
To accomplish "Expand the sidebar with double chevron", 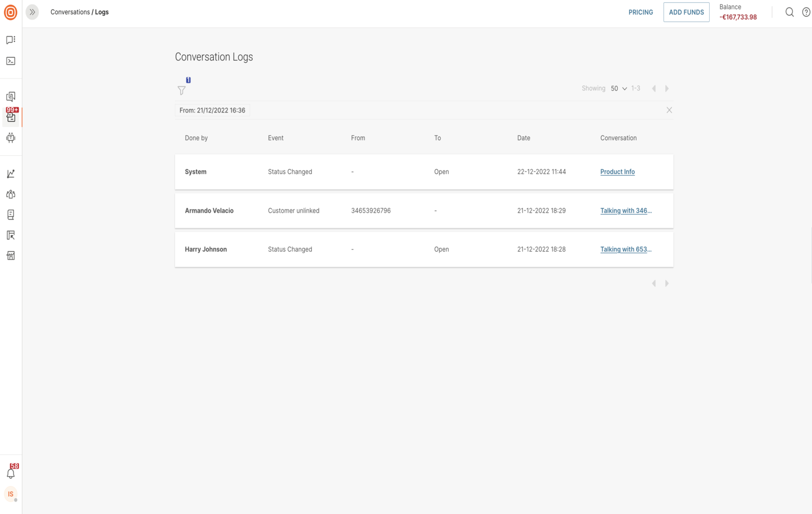I will (x=32, y=12).
